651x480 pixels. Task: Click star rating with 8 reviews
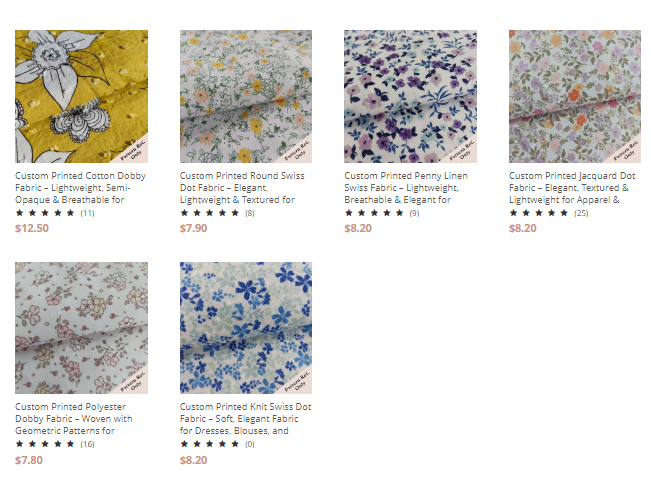pos(217,213)
